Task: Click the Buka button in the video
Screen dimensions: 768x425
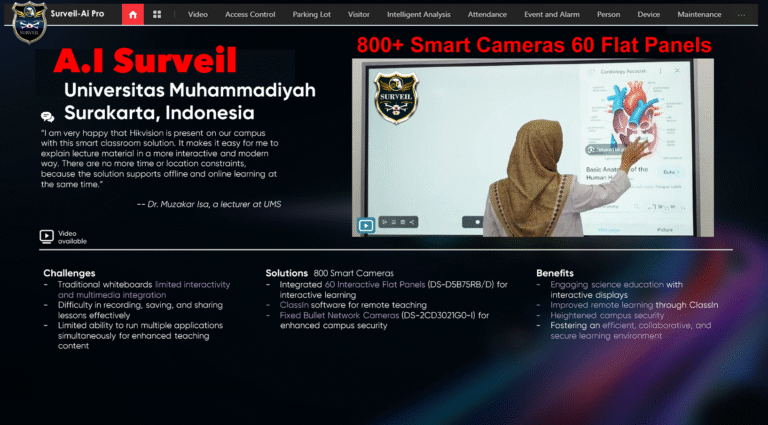Action: [670, 172]
